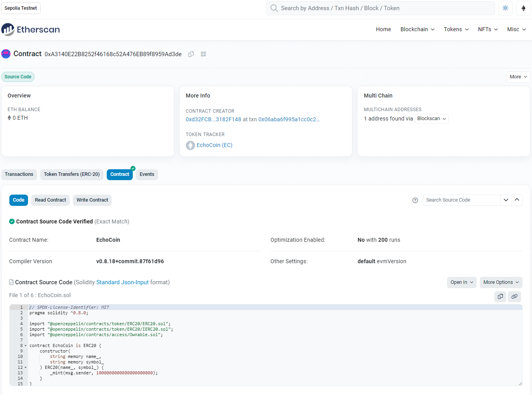Show the QR code for contract address

point(203,54)
